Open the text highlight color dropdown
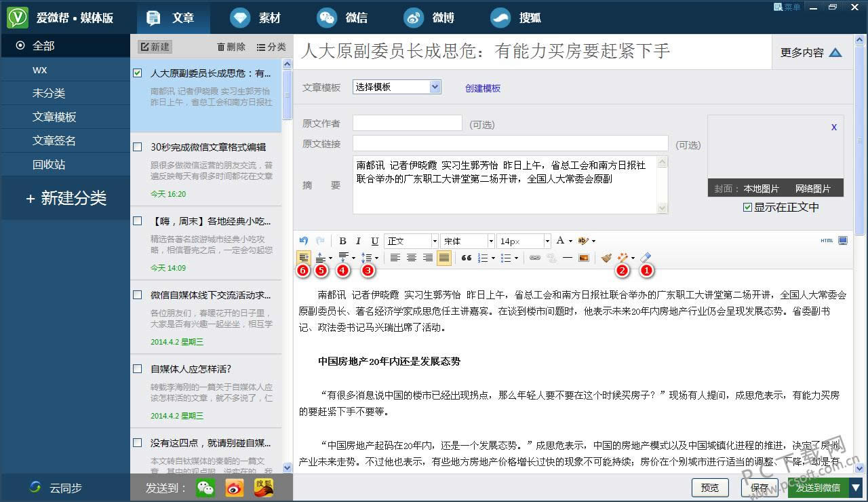The image size is (868, 502). 593,241
